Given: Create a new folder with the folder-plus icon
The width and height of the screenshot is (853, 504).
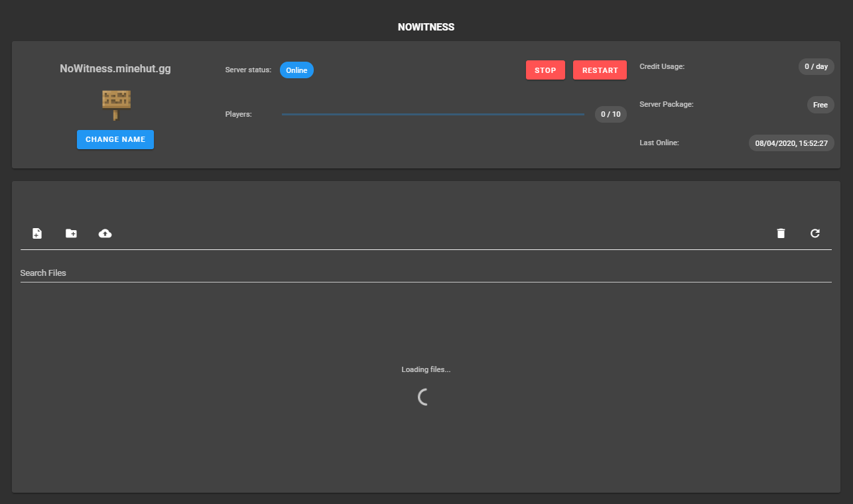Looking at the screenshot, I should click(71, 233).
